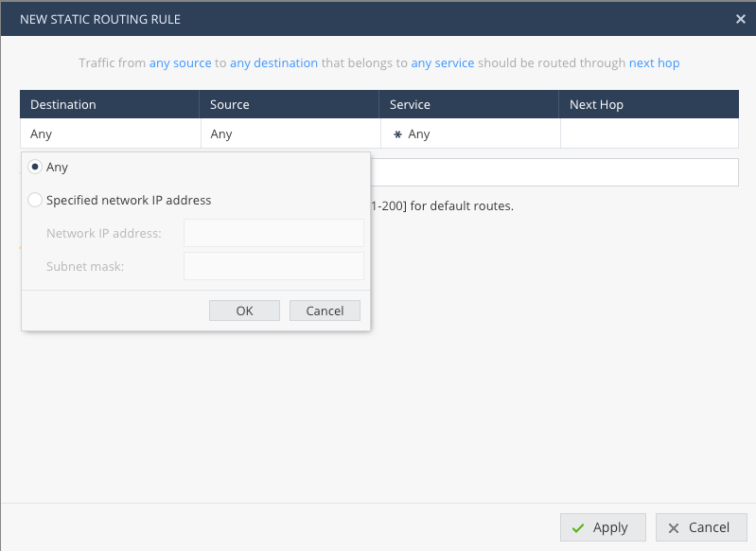The height and width of the screenshot is (551, 756).
Task: Choose 'Specified network IP address' option
Action: pos(35,201)
